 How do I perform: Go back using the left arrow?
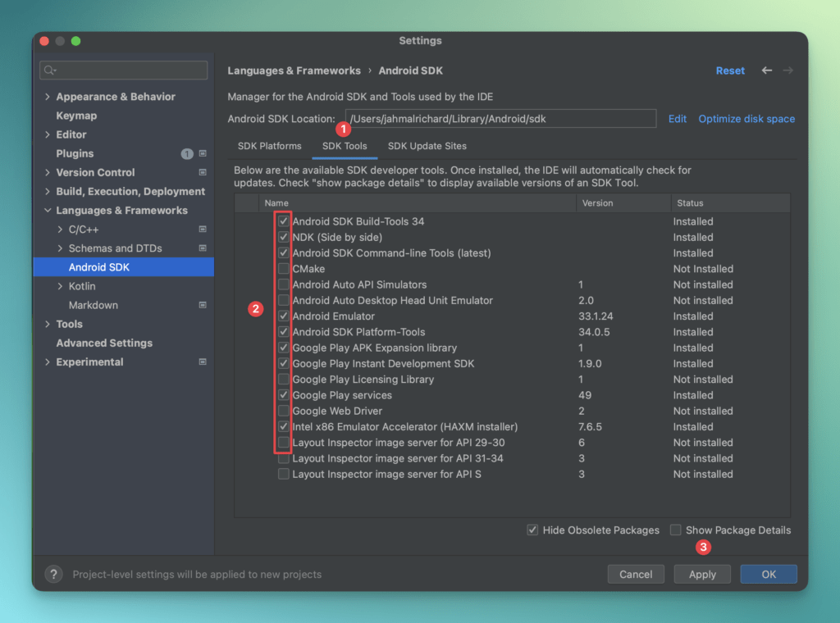(767, 70)
